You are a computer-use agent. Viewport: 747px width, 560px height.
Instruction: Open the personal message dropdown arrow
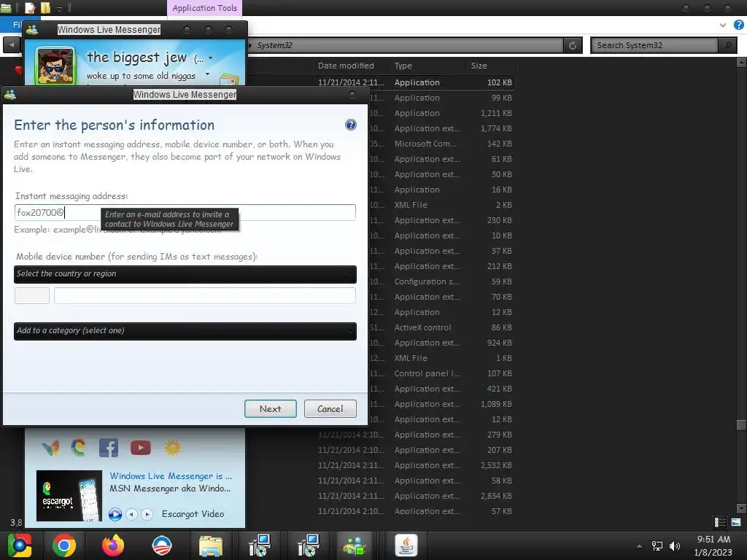(207, 74)
